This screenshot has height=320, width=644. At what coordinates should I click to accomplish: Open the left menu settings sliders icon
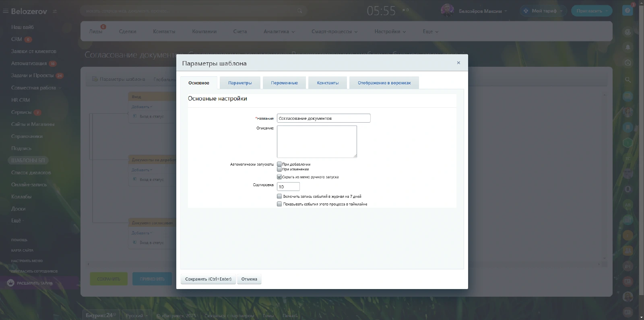pyautogui.click(x=55, y=11)
